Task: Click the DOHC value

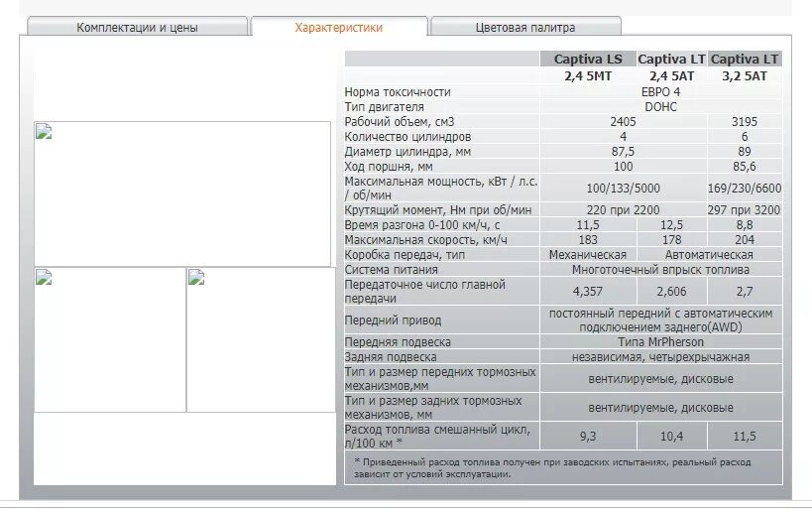Action: 660,107
